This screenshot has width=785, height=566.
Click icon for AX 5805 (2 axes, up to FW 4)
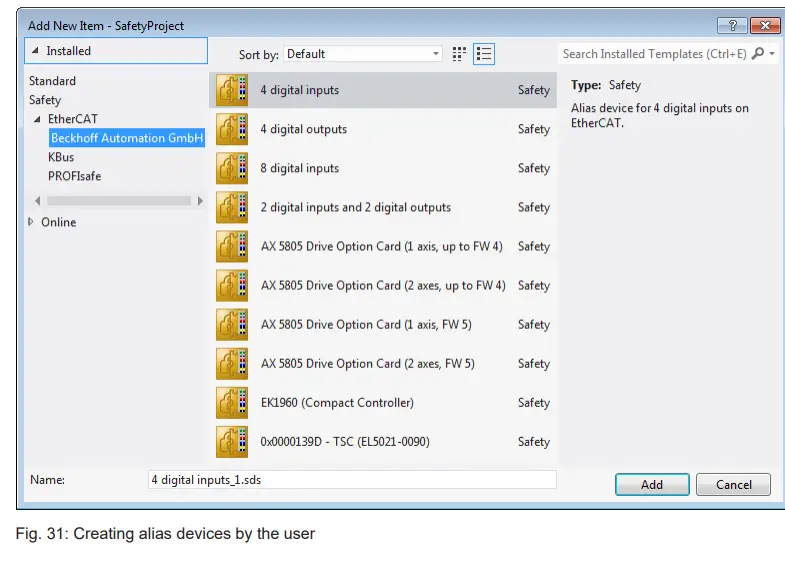coord(232,285)
